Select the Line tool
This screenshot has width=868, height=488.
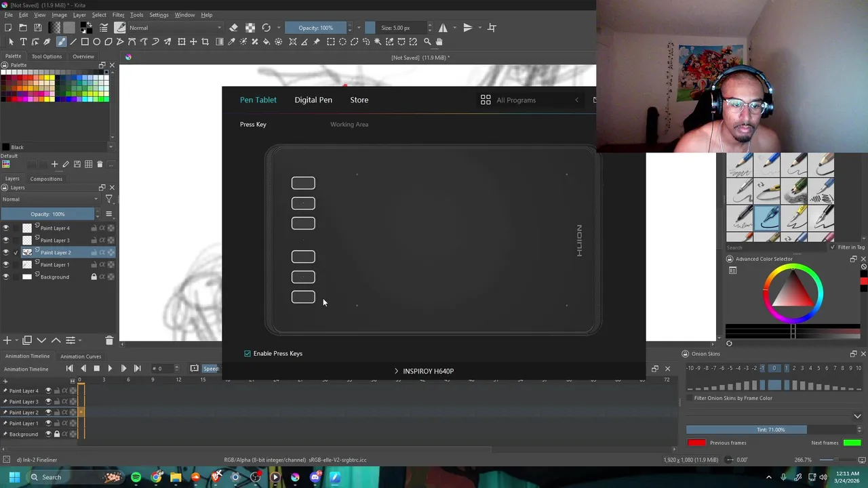coord(73,42)
